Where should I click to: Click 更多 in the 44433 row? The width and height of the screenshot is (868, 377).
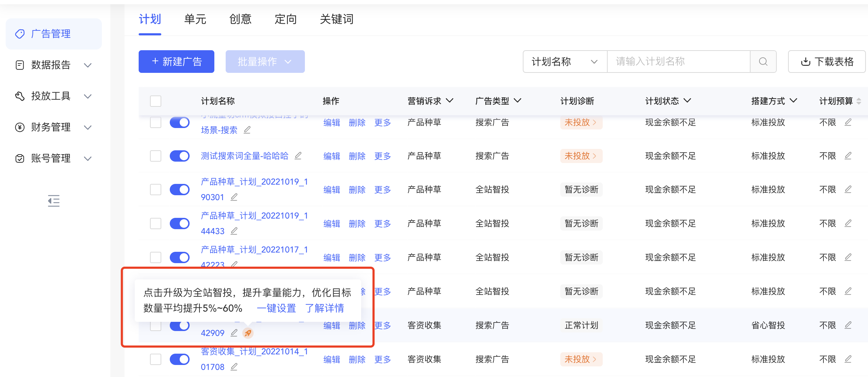(x=383, y=224)
